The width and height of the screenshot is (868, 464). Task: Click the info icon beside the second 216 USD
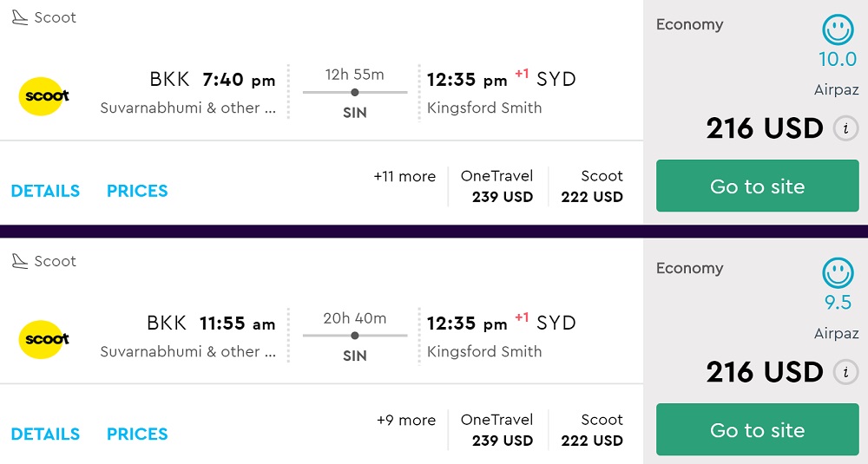pyautogui.click(x=845, y=373)
